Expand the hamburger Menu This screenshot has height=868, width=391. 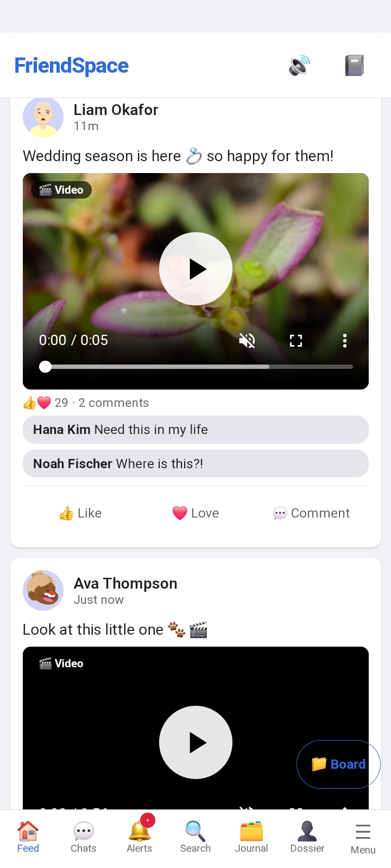click(363, 839)
